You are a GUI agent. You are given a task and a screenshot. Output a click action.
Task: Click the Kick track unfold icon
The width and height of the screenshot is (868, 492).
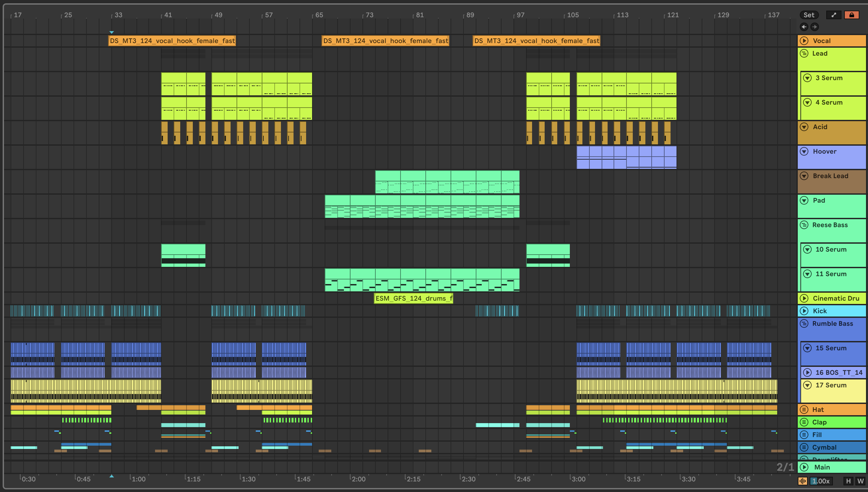click(x=804, y=311)
